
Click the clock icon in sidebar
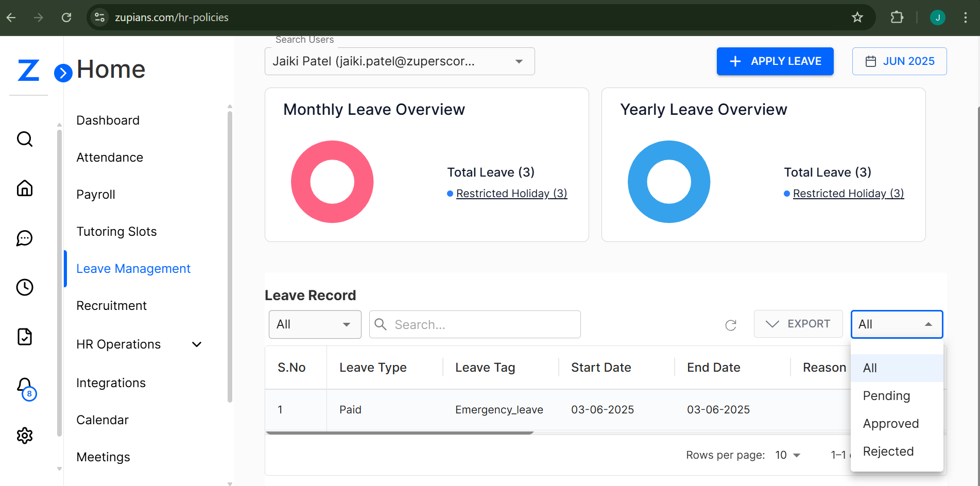pos(25,287)
